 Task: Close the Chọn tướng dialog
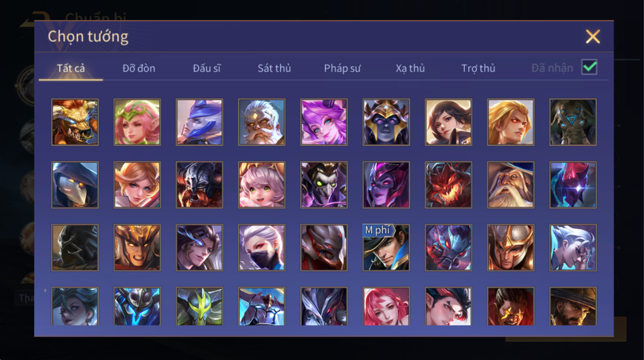[593, 37]
